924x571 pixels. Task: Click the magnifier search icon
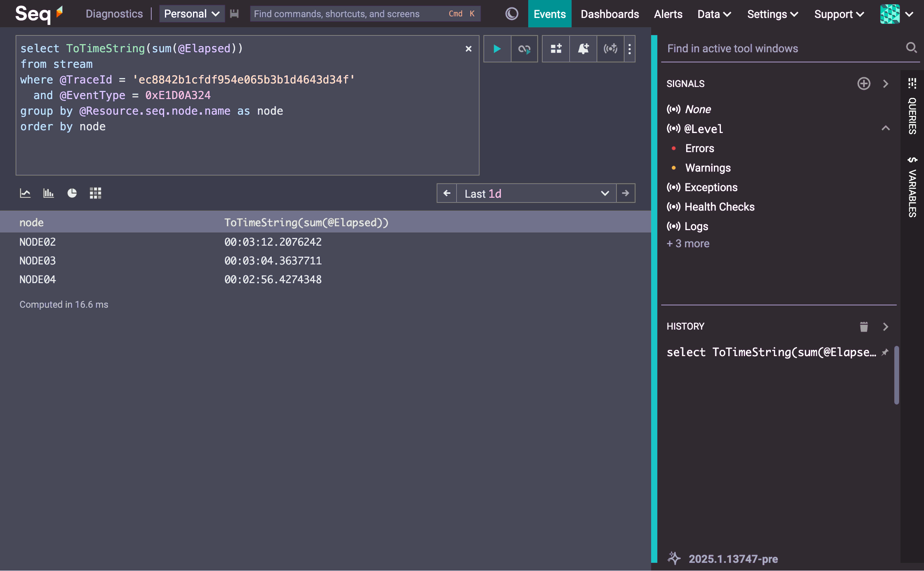click(911, 48)
